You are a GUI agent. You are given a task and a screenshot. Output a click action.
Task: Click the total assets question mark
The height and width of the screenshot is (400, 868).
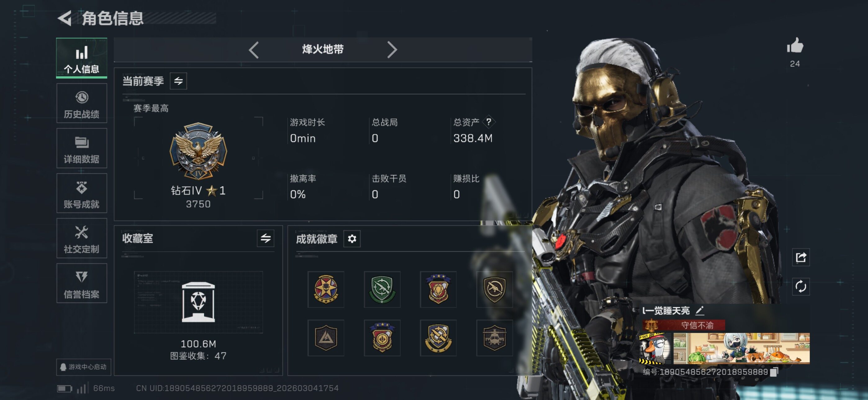[489, 122]
